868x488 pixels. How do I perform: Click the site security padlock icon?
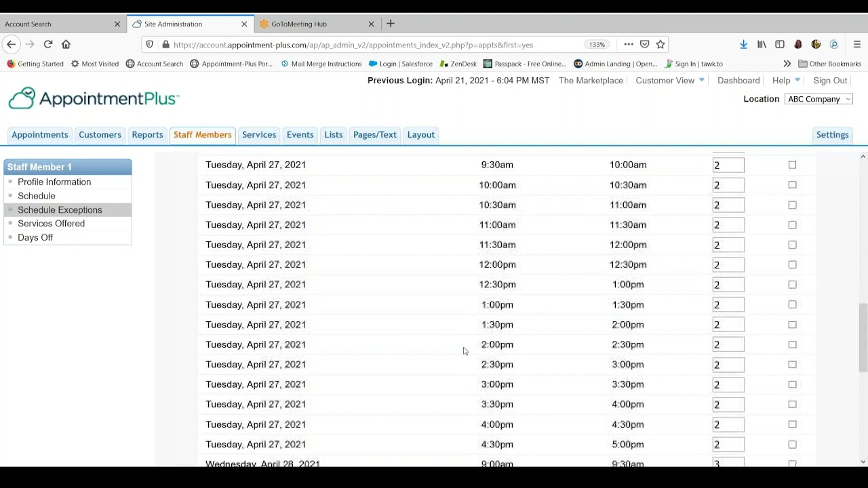(165, 45)
